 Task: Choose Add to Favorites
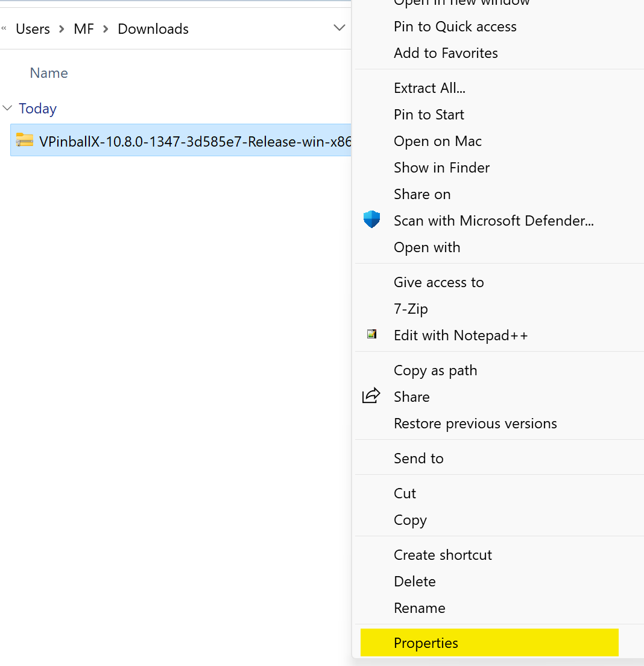tap(446, 52)
